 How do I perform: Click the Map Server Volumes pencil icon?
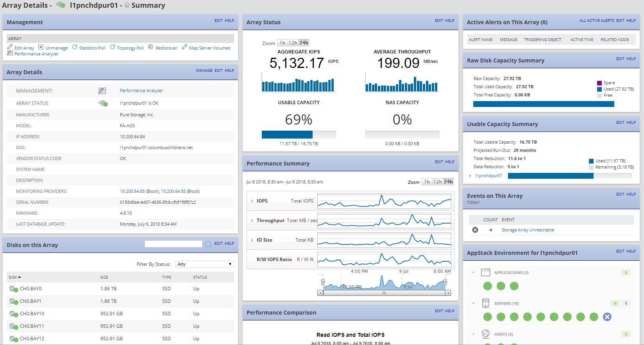pyautogui.click(x=184, y=47)
